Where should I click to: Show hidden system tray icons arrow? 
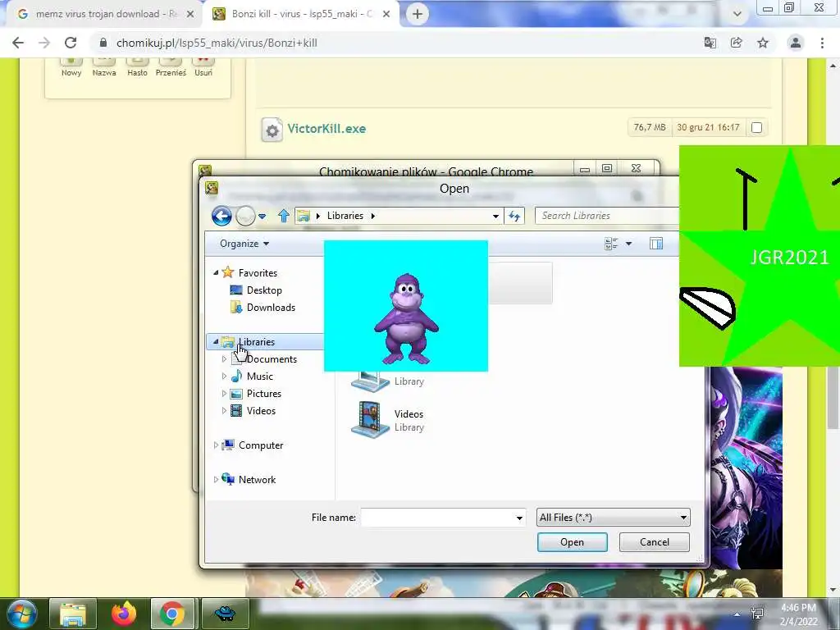737,614
